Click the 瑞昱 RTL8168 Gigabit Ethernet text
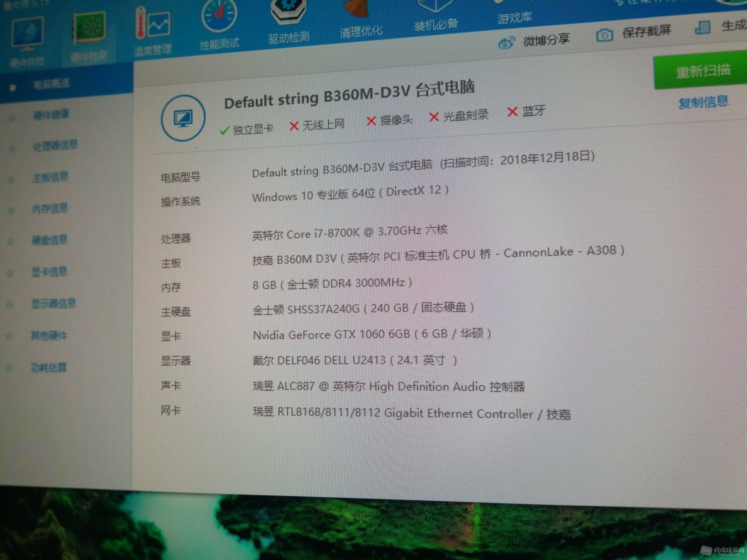The height and width of the screenshot is (560, 747). (x=412, y=414)
